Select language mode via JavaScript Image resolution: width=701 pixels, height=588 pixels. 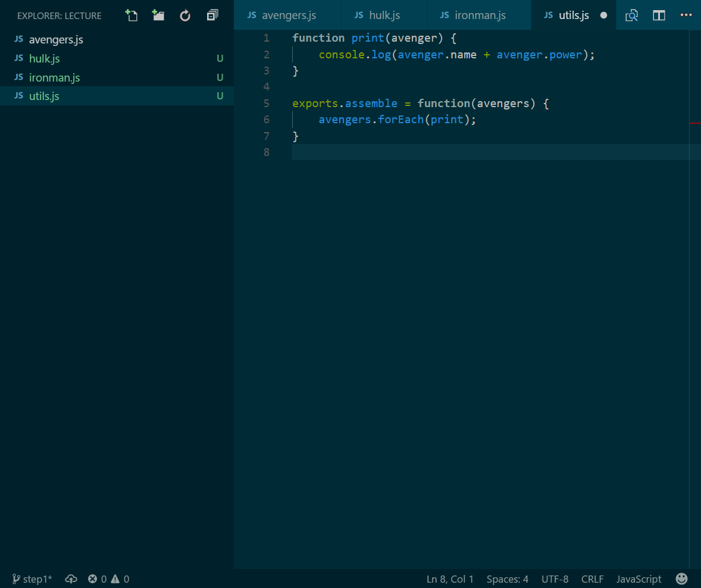click(x=639, y=579)
